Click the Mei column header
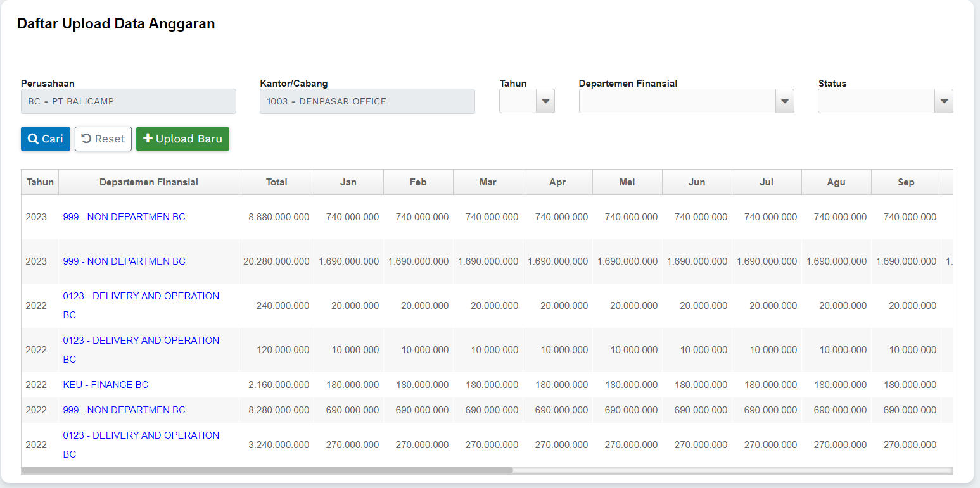980x488 pixels. [x=627, y=182]
